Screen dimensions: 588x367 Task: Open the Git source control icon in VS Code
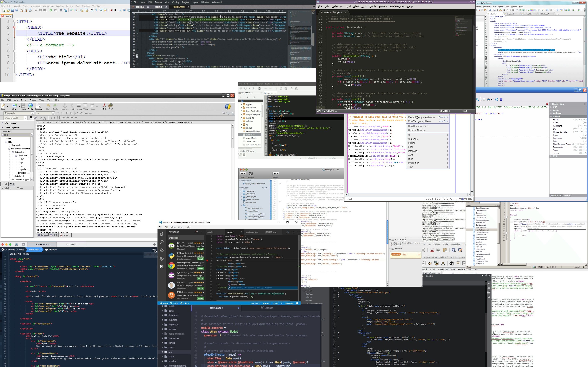pos(162,250)
